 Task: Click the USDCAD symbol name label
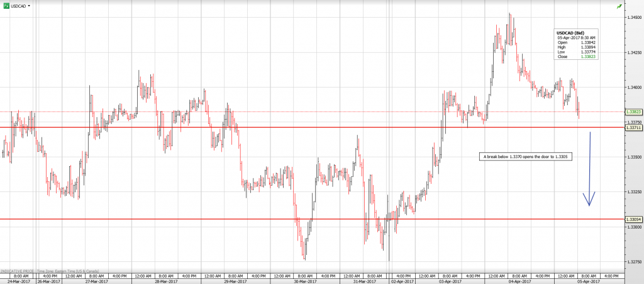(x=18, y=5)
